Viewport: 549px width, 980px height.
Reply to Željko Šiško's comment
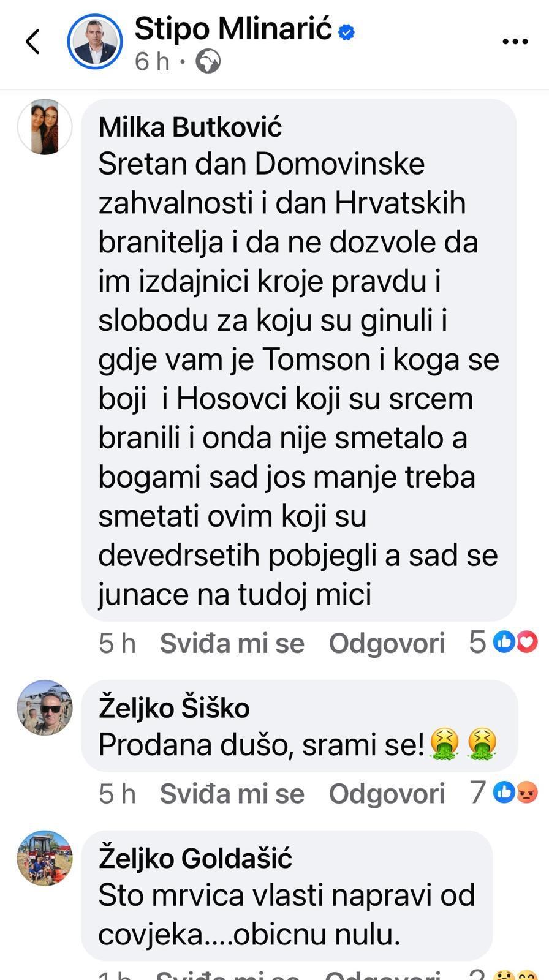pos(387,794)
